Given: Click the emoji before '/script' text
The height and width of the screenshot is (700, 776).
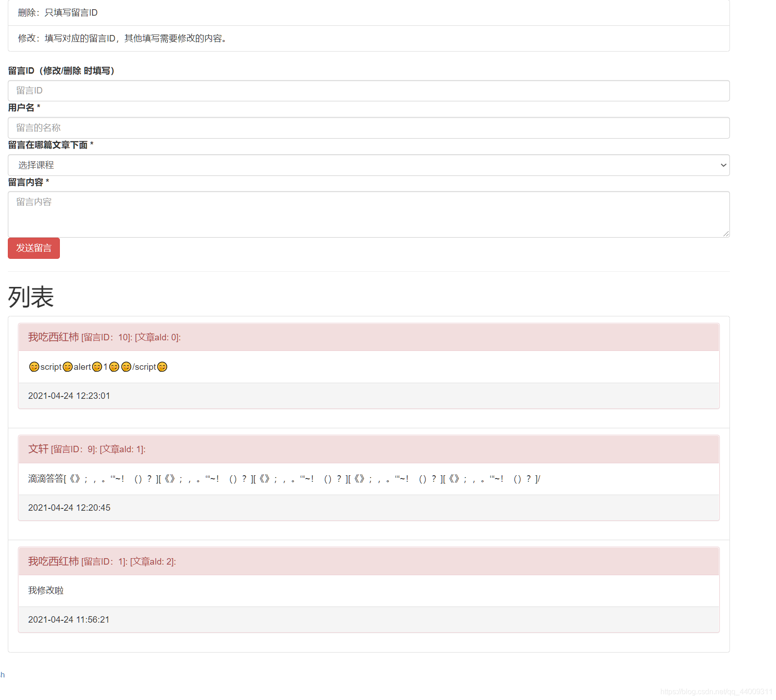Looking at the screenshot, I should coord(126,367).
